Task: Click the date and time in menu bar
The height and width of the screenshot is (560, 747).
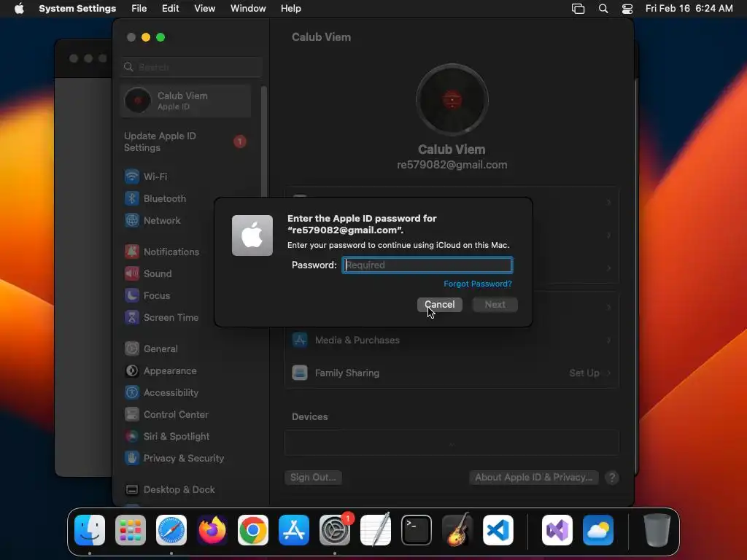Action: [689, 9]
